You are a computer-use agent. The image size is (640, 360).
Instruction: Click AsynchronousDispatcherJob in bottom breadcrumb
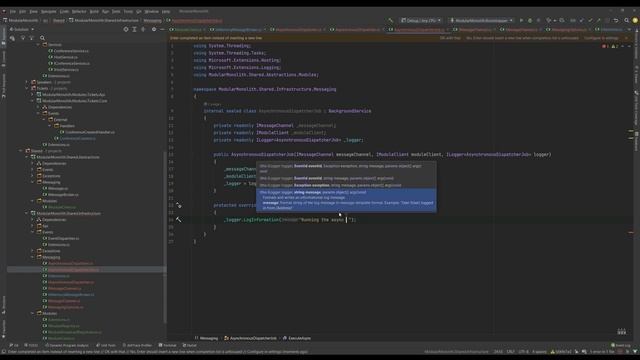click(250, 338)
